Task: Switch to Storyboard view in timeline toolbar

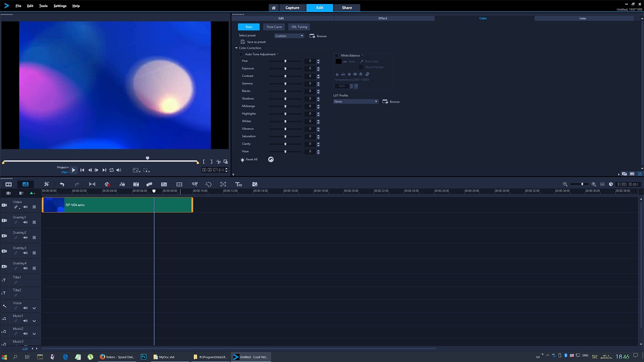Action: [x=9, y=185]
